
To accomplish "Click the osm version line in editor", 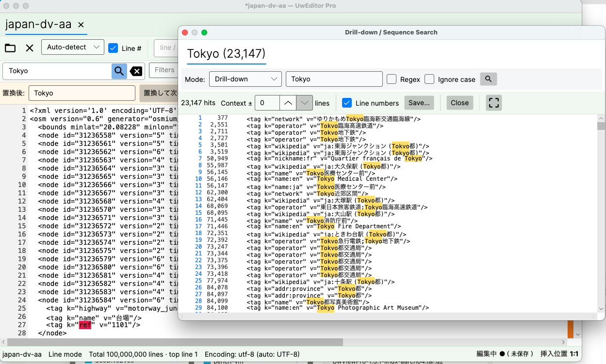I will click(104, 119).
